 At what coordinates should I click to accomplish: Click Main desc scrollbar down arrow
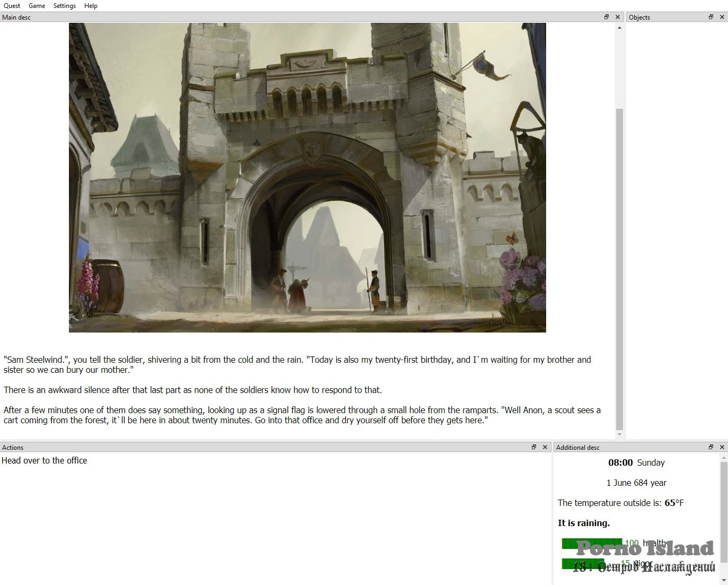[619, 434]
